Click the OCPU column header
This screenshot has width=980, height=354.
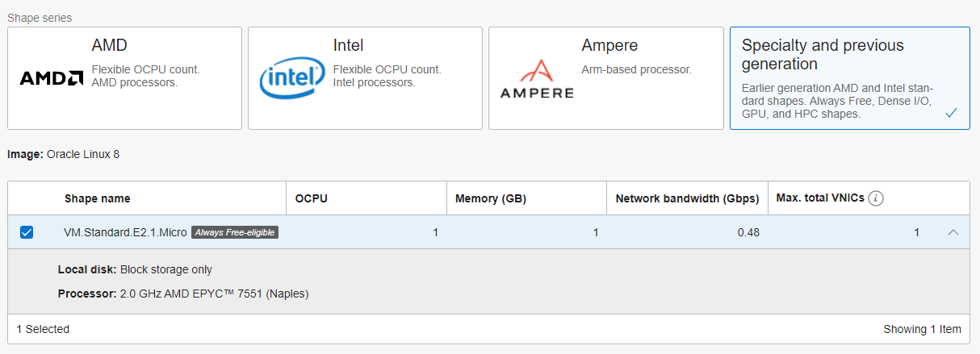[x=312, y=198]
